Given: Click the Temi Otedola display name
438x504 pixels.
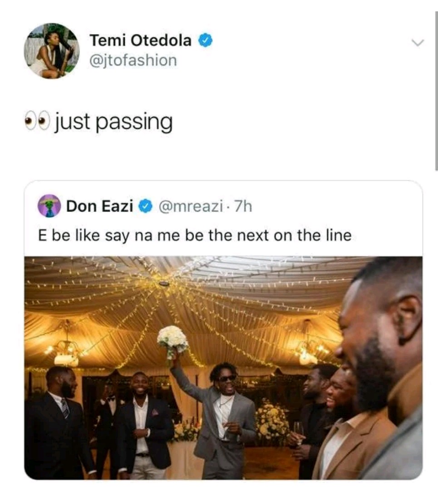Looking at the screenshot, I should coord(141,40).
